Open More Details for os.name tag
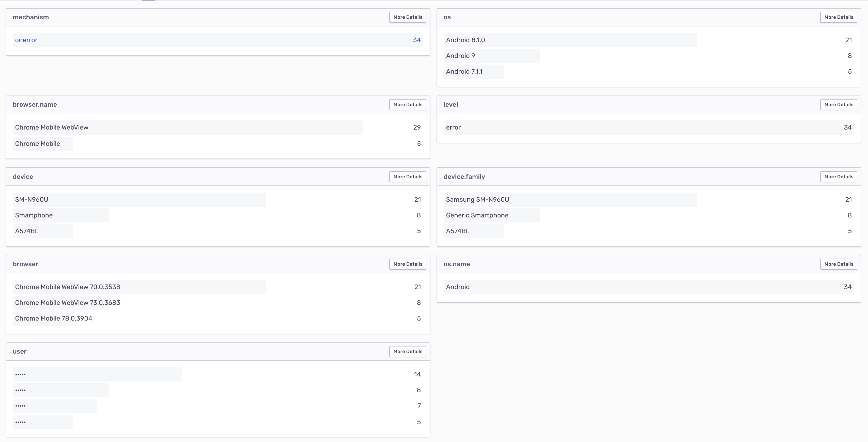The image size is (868, 442). click(x=838, y=264)
